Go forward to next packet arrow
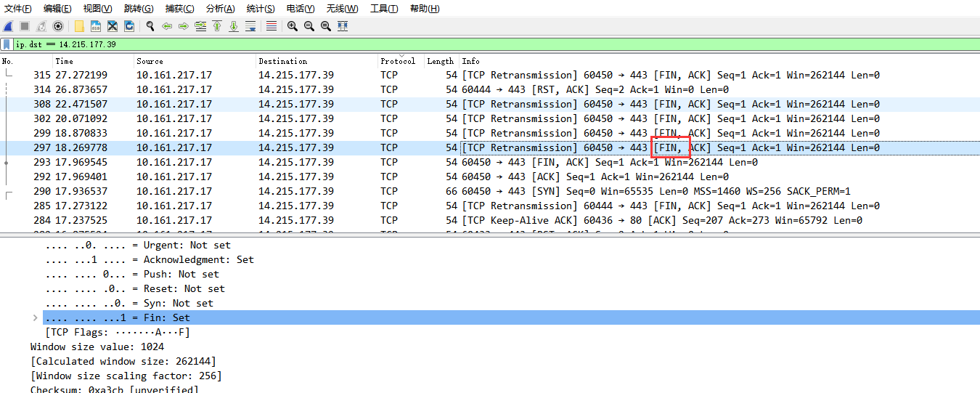980x393 pixels. 184,26
